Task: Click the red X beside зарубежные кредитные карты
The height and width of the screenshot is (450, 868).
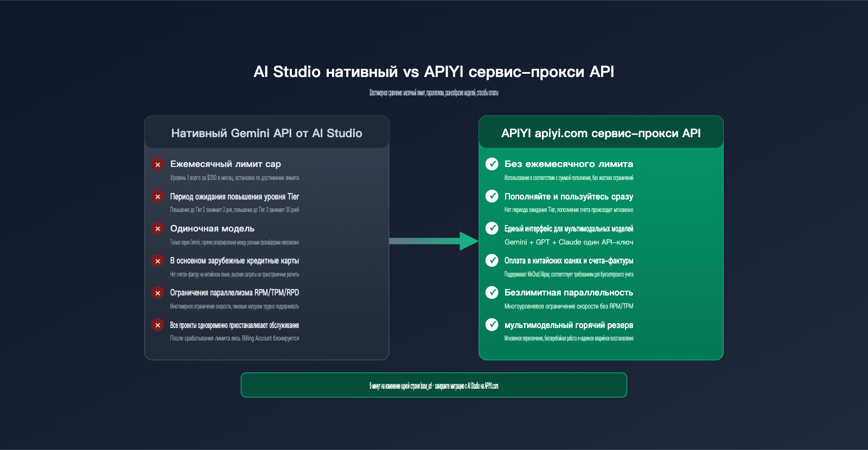Action: click(x=158, y=261)
